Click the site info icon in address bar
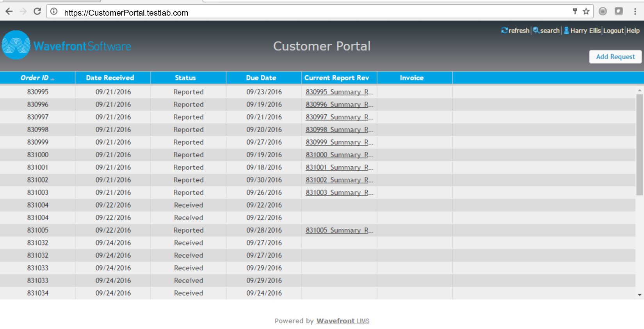Screen dimensions: 644x329 [x=54, y=12]
